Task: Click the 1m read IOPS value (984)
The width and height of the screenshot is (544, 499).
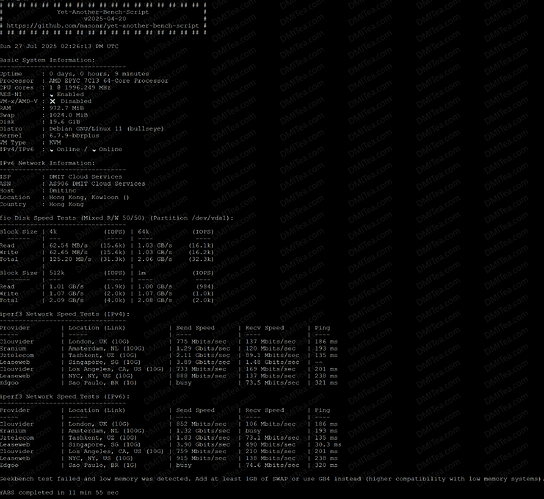Action: [205, 287]
